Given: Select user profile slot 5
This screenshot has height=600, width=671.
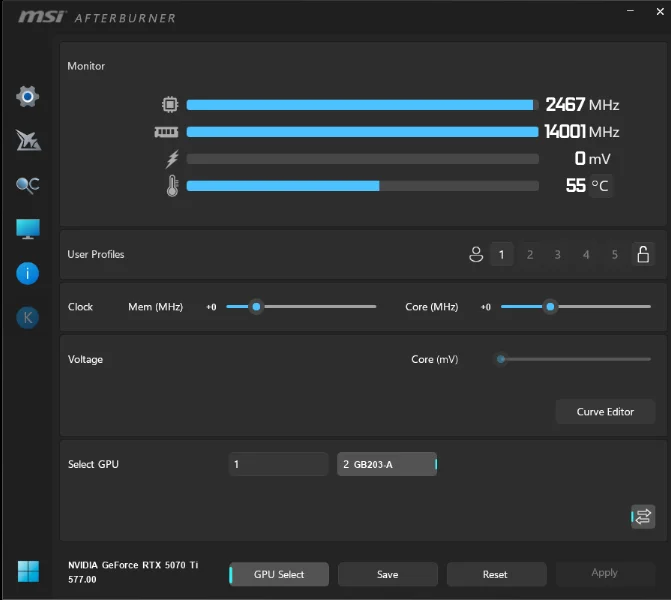Looking at the screenshot, I should 614,255.
